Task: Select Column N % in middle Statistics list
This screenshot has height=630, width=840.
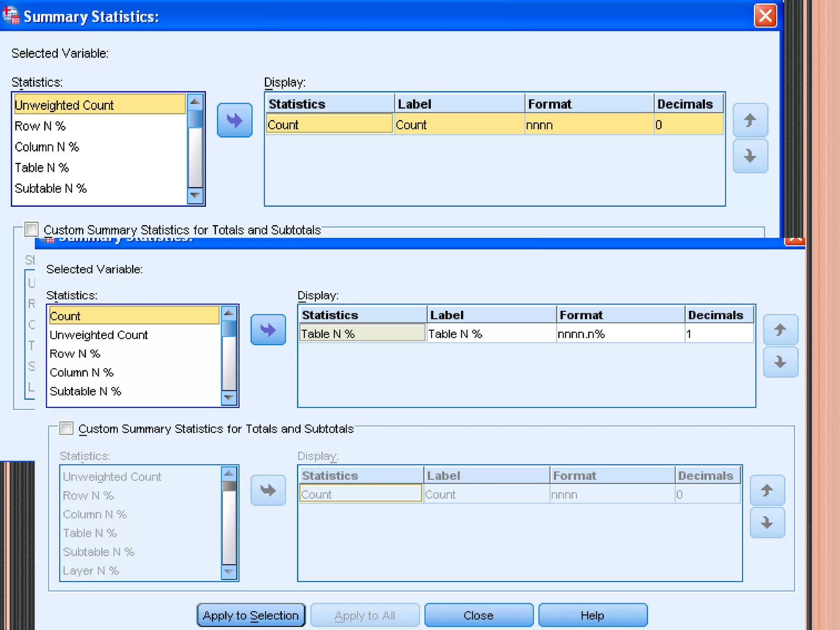Action: (82, 372)
